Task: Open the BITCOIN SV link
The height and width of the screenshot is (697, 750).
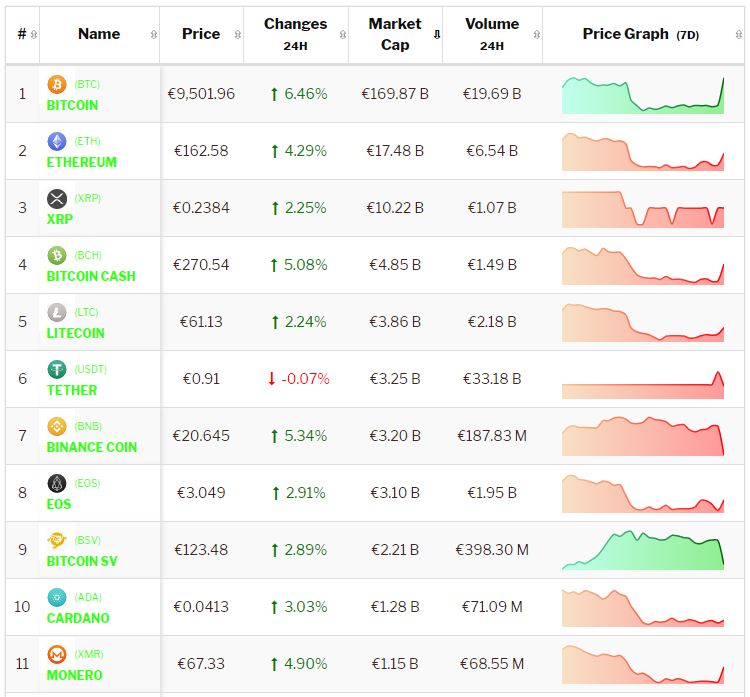Action: [82, 561]
